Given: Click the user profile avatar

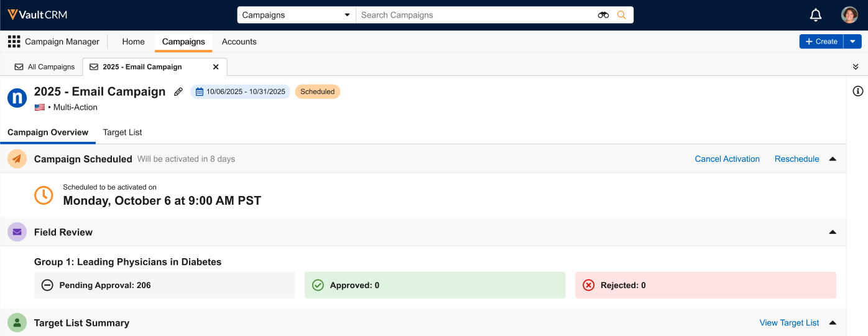Looking at the screenshot, I should [x=849, y=15].
